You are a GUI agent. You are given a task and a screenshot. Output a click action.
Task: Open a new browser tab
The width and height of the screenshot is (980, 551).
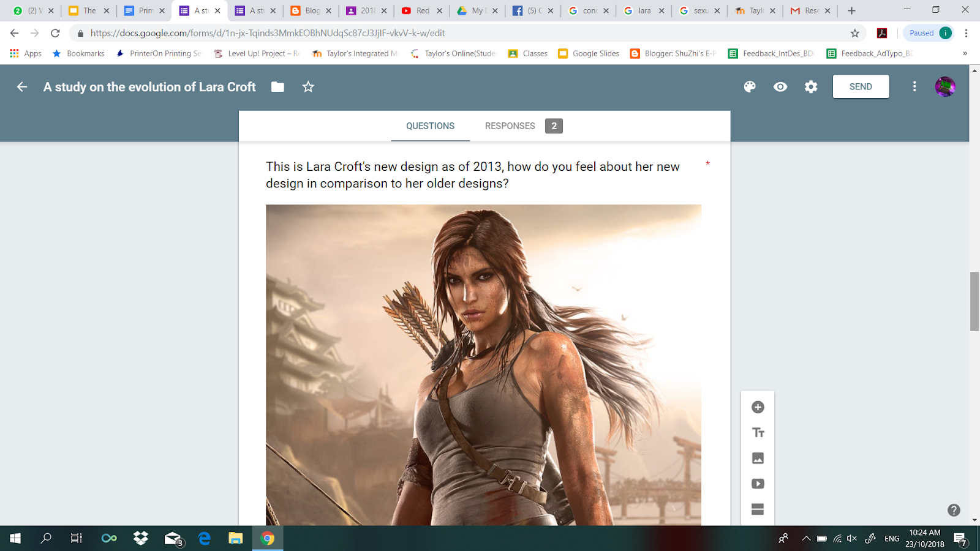click(x=851, y=10)
